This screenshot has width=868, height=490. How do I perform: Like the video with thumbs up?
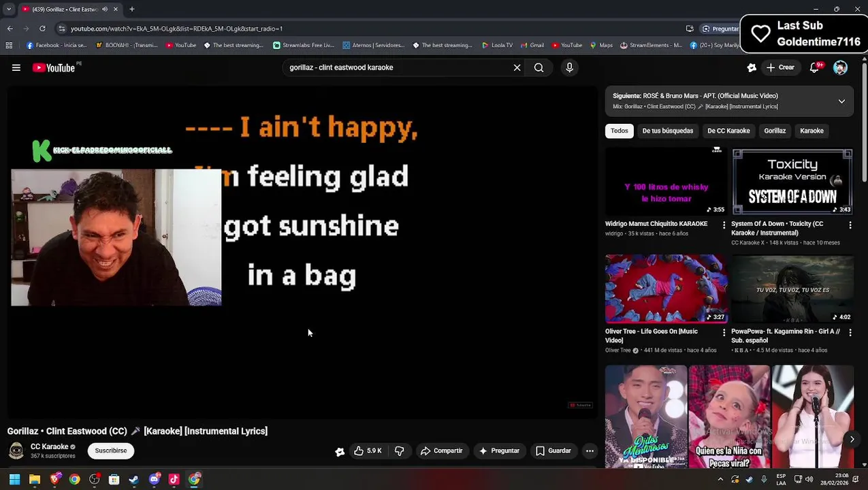pyautogui.click(x=368, y=451)
